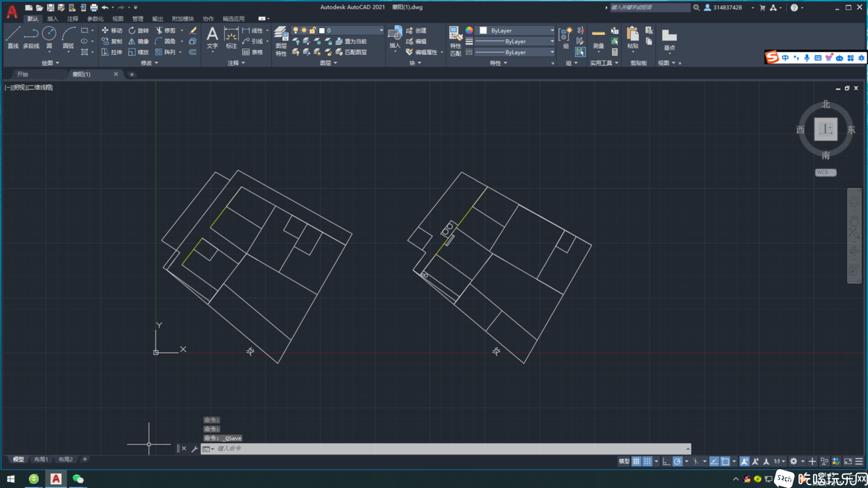Image resolution: width=868 pixels, height=488 pixels.
Task: Click the Table (表格) tool
Action: tap(252, 52)
